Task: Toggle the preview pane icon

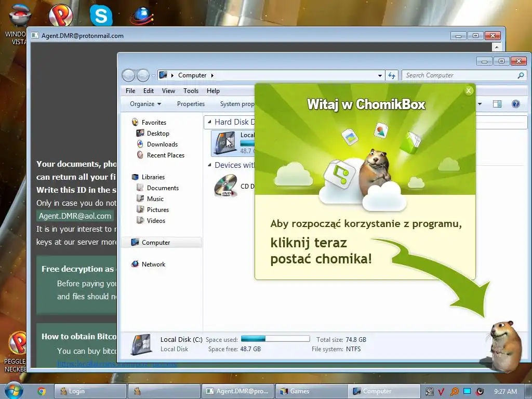Action: (x=497, y=104)
